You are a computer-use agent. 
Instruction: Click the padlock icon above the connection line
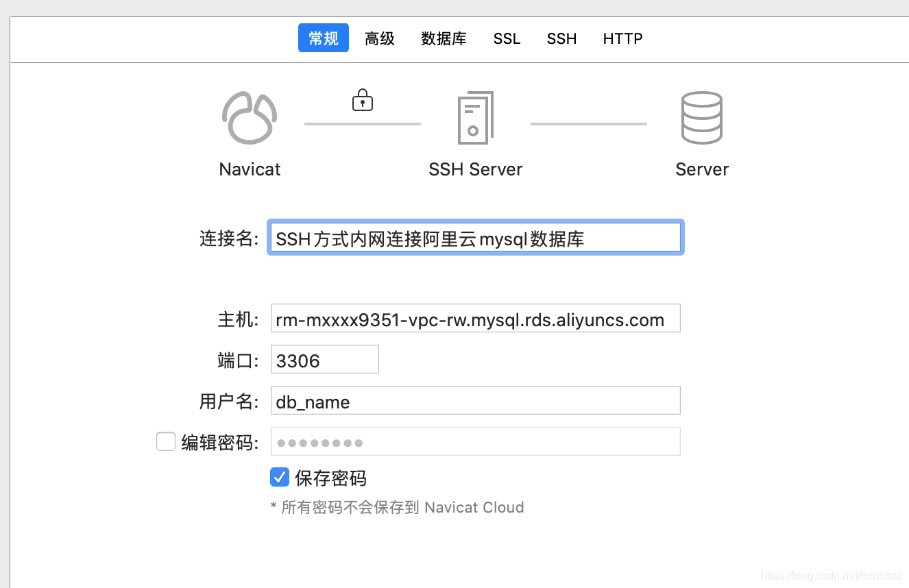(362, 99)
